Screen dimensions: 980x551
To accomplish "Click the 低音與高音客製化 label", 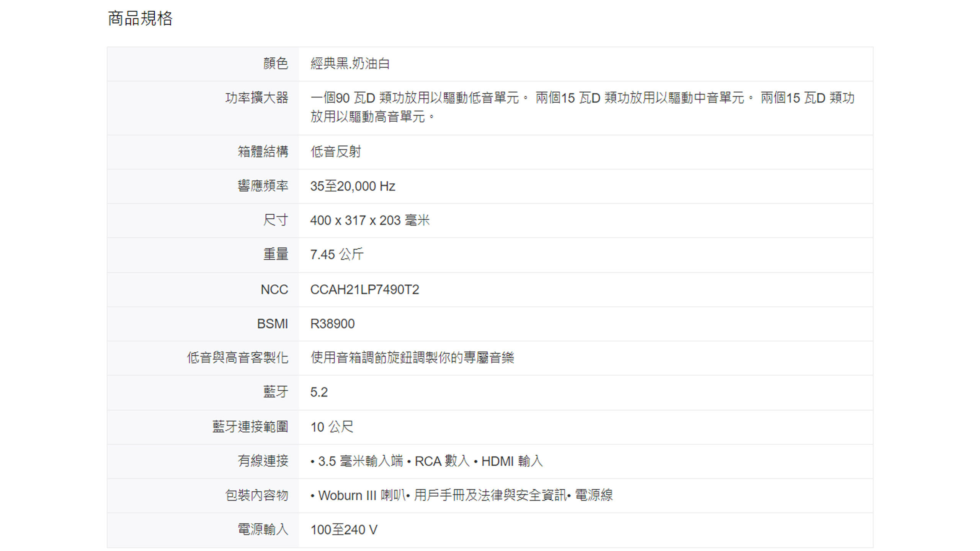I will pos(237,358).
